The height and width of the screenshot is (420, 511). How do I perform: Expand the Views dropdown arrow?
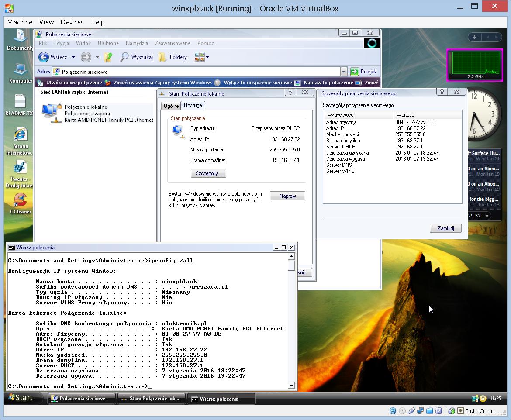coord(207,57)
